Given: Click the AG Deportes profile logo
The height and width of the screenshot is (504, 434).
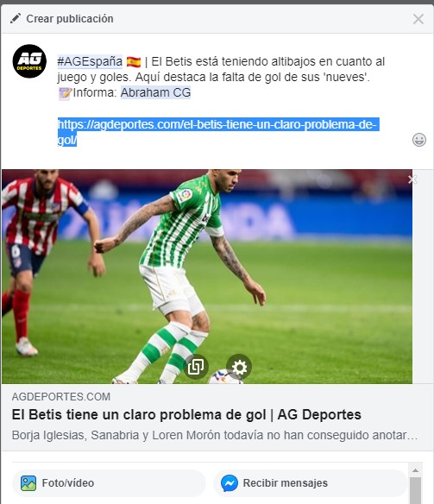Looking at the screenshot, I should 29,61.
